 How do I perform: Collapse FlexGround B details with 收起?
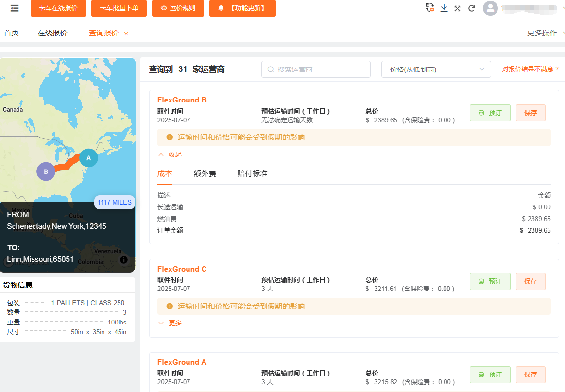[x=170, y=154]
